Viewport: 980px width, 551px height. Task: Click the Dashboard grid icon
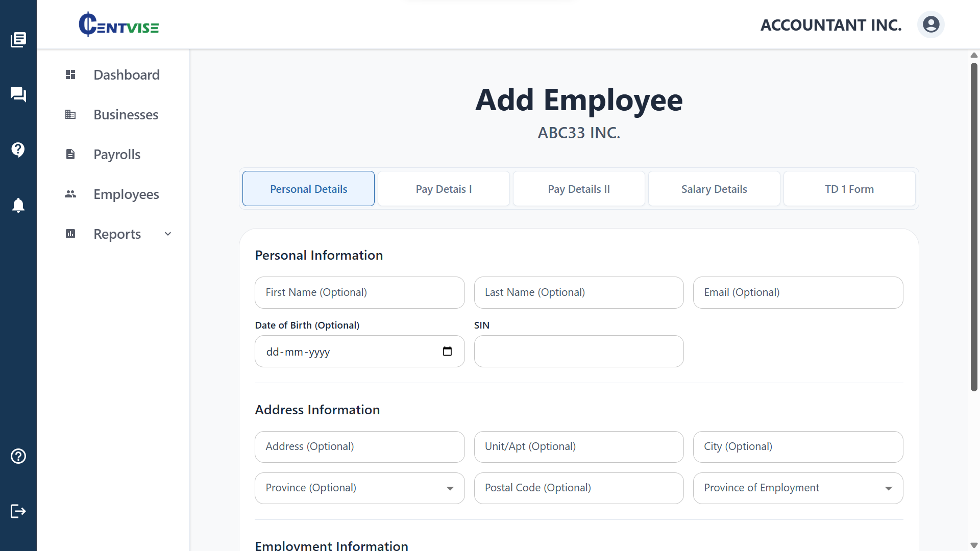pos(70,74)
